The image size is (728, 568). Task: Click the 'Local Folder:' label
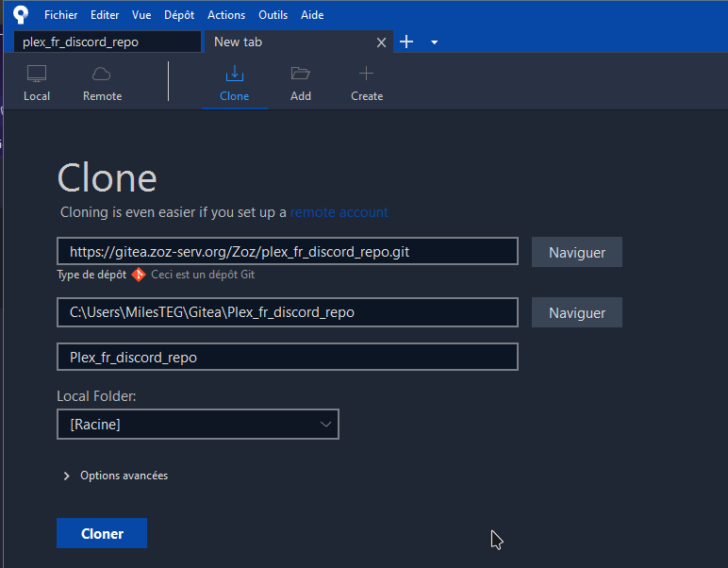pos(96,396)
